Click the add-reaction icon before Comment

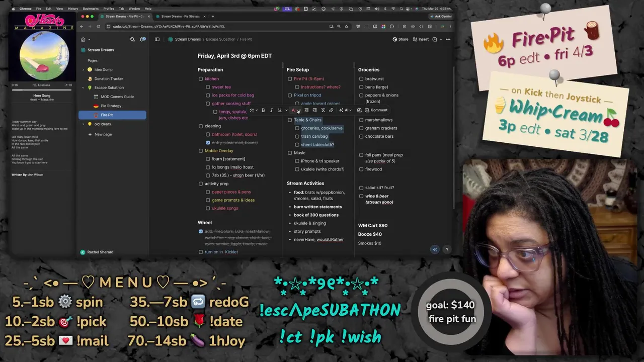[x=359, y=110]
